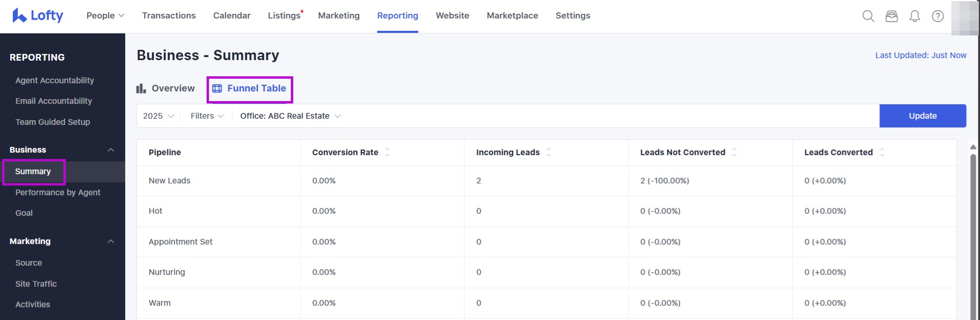980x320 pixels.
Task: Click the table's vertical scrollbar
Action: [x=973, y=231]
